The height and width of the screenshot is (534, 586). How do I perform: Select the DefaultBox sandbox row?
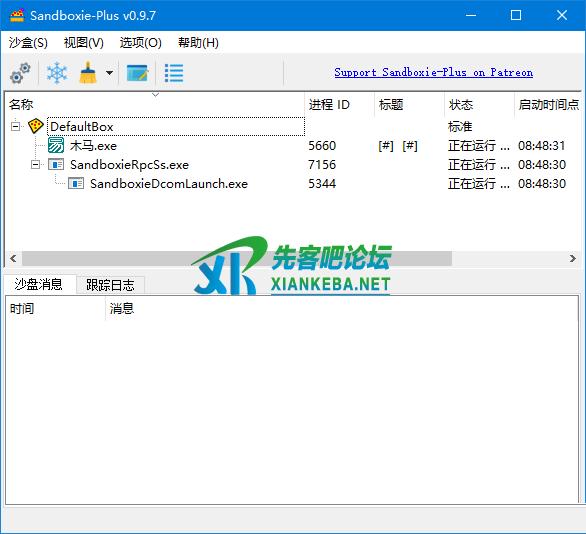click(x=176, y=126)
